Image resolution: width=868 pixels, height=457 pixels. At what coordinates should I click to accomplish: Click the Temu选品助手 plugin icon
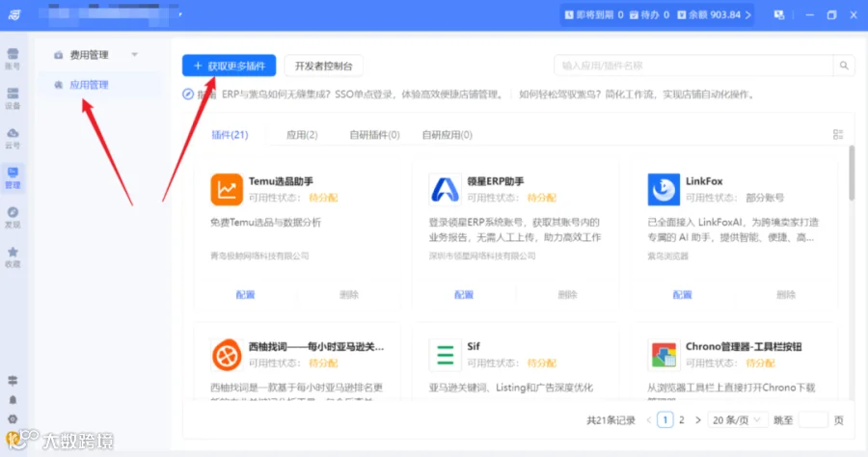coord(227,190)
